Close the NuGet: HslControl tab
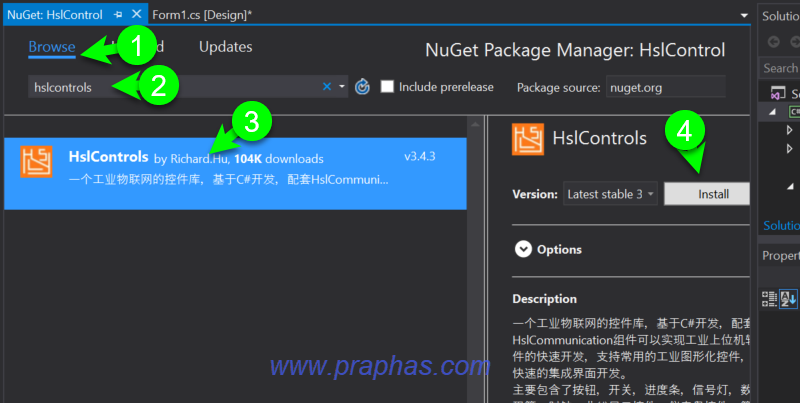This screenshot has width=800, height=403. [x=136, y=14]
